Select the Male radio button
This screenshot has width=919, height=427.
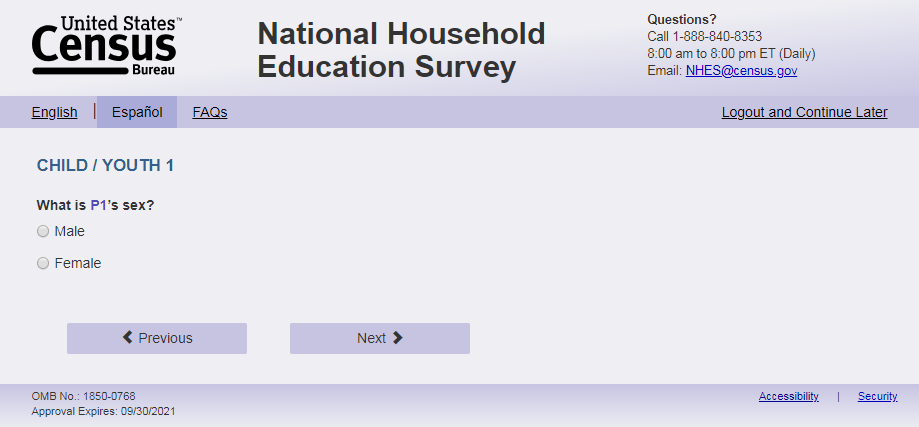pos(43,231)
